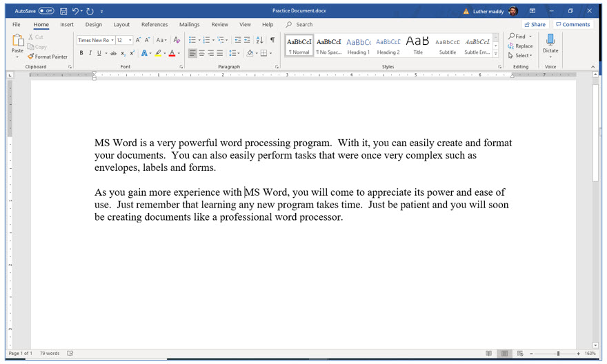This screenshot has height=364, width=607.
Task: Open the Review tab
Action: tap(219, 24)
